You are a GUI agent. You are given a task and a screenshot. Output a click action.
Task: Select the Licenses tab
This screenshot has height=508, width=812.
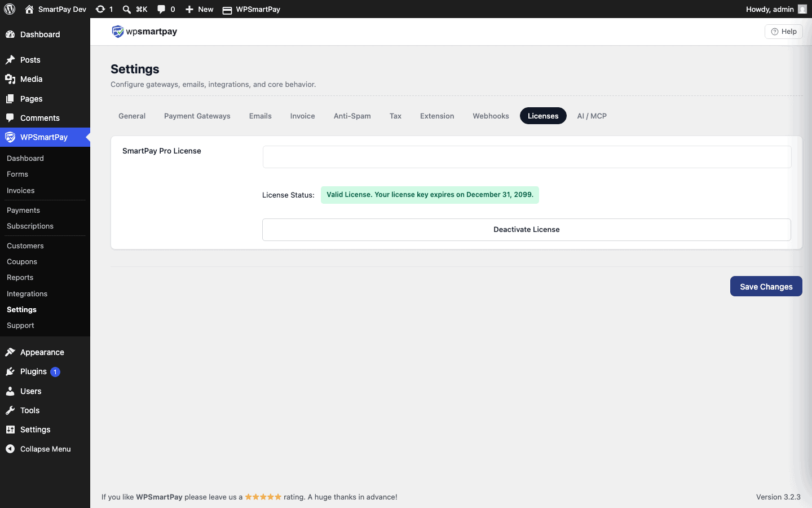click(543, 116)
